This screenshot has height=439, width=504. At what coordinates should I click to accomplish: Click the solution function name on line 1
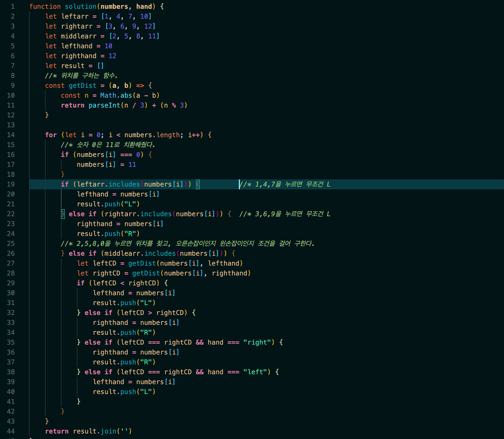tap(80, 7)
